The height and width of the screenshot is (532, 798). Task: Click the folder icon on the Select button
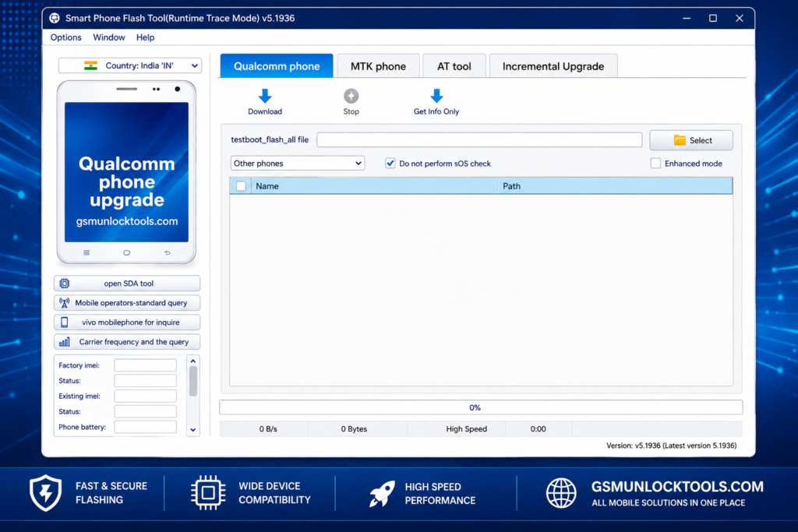click(680, 140)
